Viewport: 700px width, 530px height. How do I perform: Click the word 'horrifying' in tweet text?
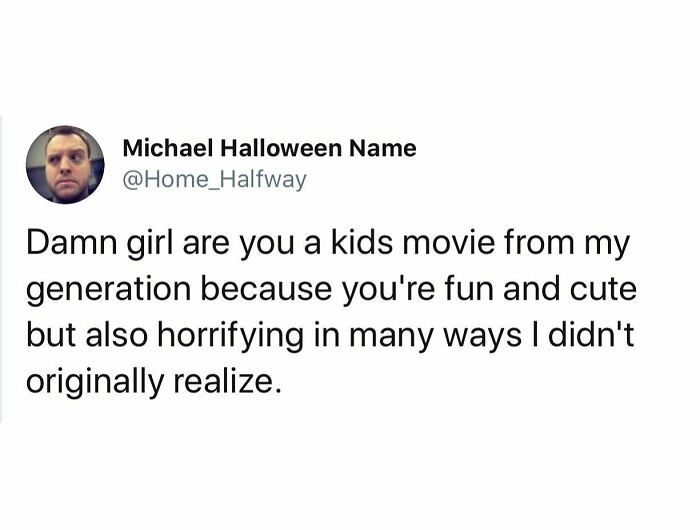point(230,337)
